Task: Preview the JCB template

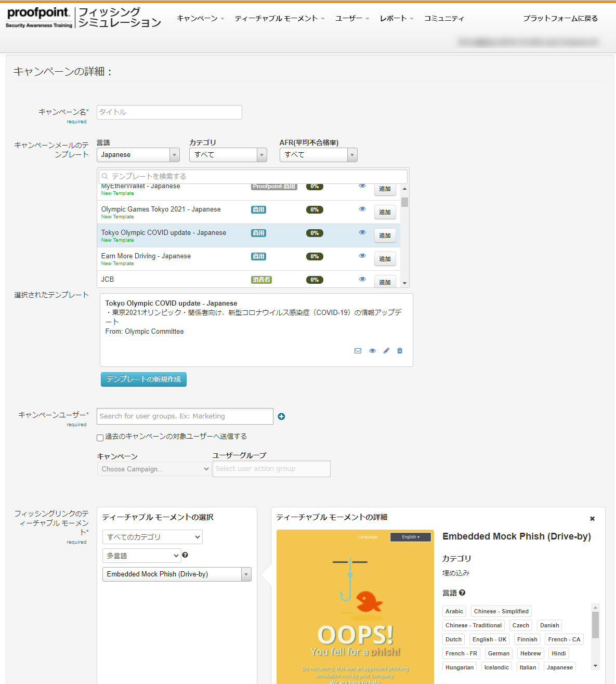Action: click(362, 279)
